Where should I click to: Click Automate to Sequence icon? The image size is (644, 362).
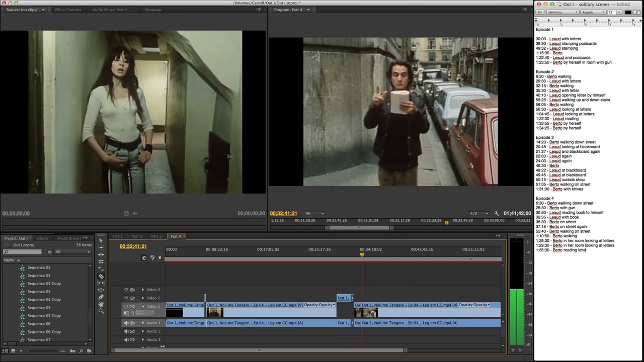click(x=73, y=351)
